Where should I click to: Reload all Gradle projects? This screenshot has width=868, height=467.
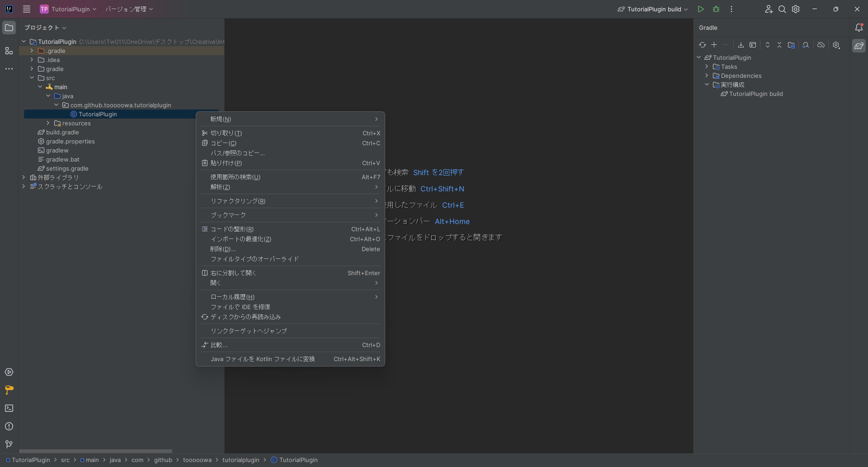click(703, 45)
